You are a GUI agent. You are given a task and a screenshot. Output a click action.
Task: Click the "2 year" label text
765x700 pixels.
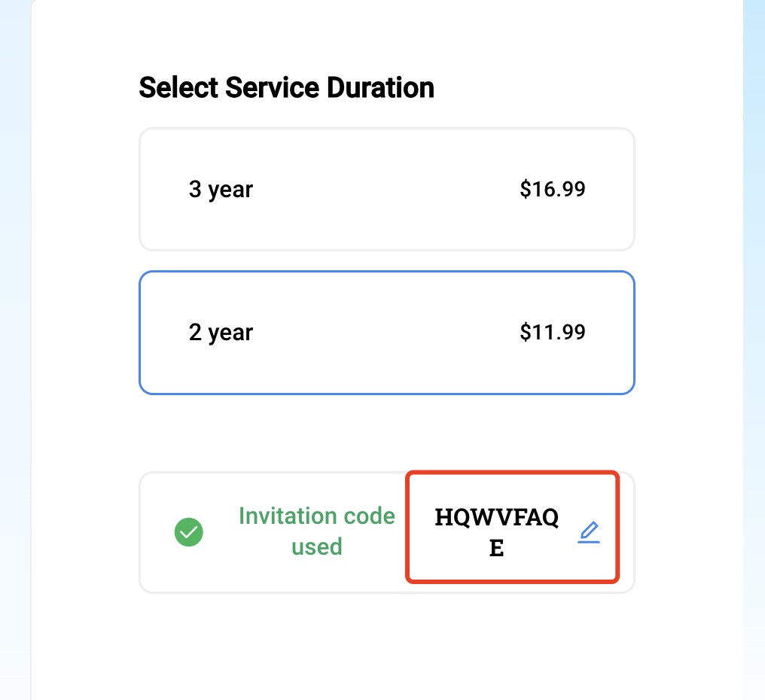click(x=221, y=332)
